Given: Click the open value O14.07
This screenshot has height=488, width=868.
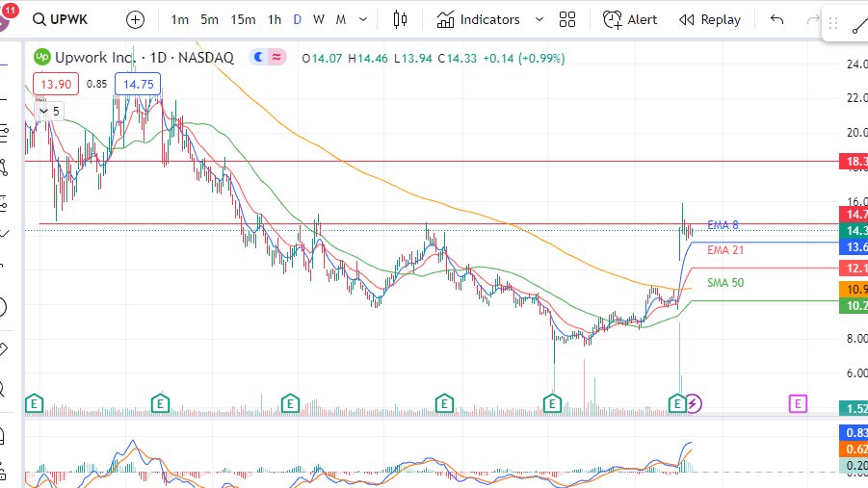Looking at the screenshot, I should pos(322,58).
